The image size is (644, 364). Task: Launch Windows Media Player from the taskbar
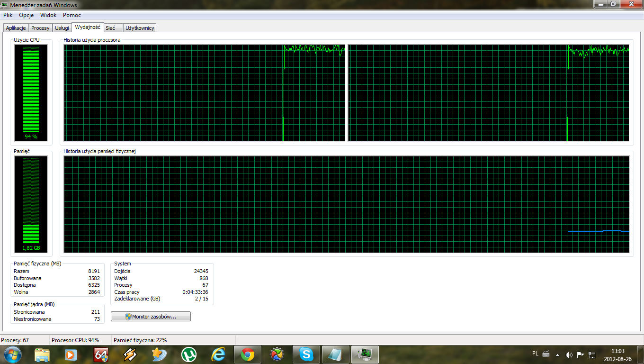click(x=71, y=355)
